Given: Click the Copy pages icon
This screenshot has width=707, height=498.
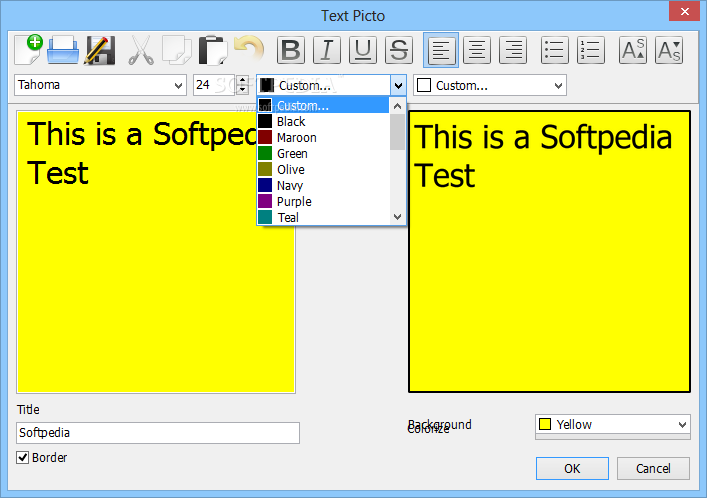Looking at the screenshot, I should [177, 50].
